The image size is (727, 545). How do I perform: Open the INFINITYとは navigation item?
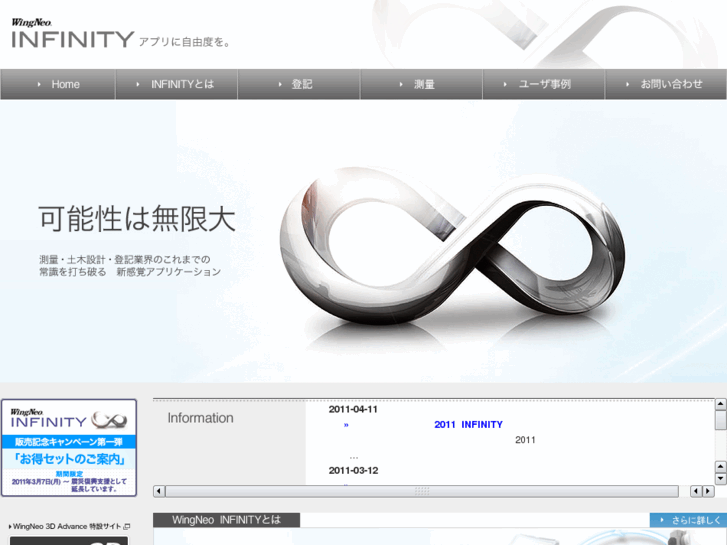click(x=177, y=84)
